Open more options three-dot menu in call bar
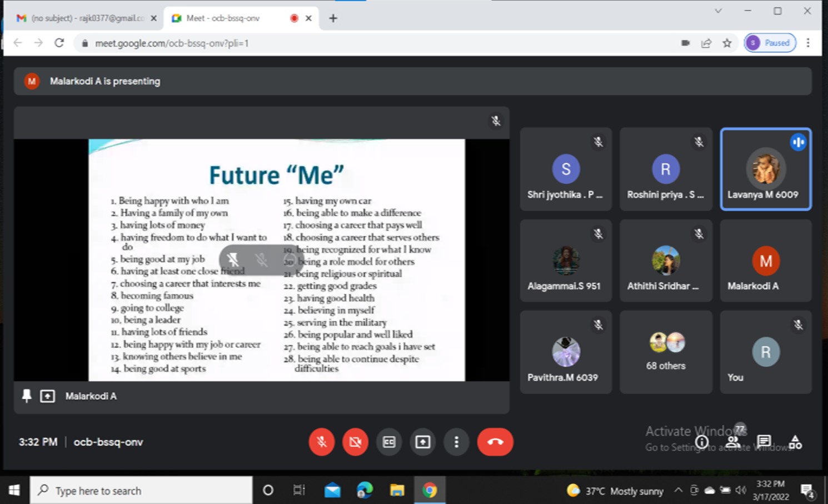This screenshot has height=504, width=828. click(456, 442)
